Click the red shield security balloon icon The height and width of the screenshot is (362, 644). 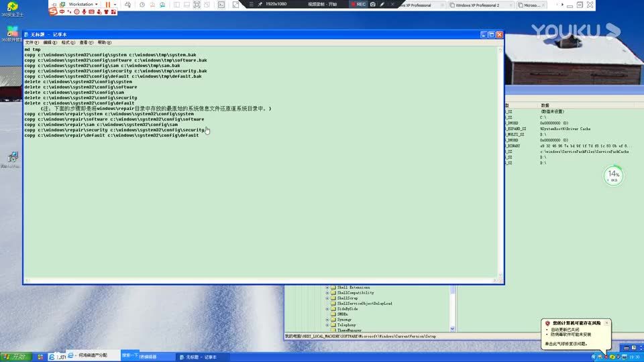click(547, 323)
